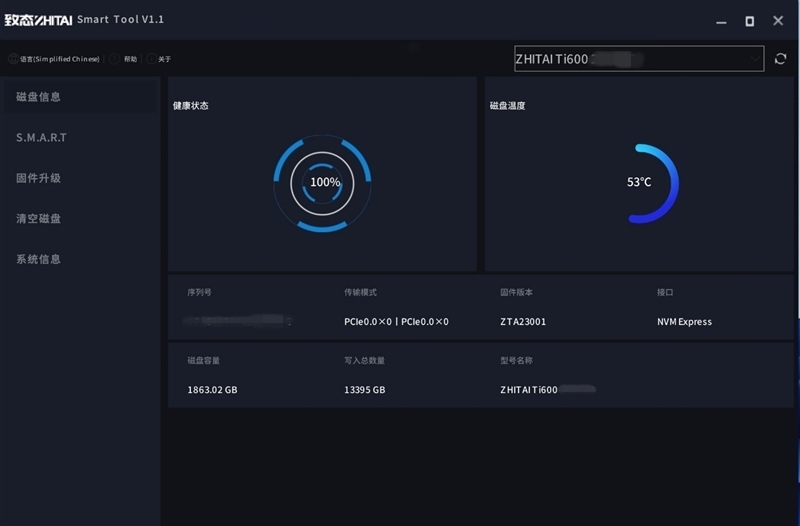Click the about info icon
The width and height of the screenshot is (800, 526).
click(x=151, y=59)
